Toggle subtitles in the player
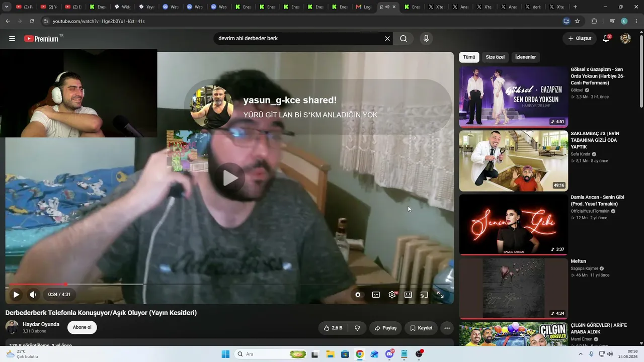Image resolution: width=644 pixels, height=362 pixels. tap(376, 295)
